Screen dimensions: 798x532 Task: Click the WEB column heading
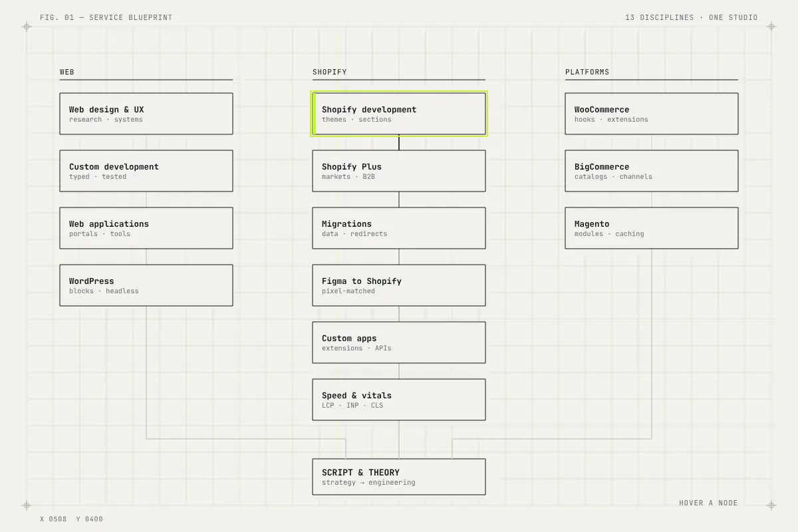click(x=67, y=72)
